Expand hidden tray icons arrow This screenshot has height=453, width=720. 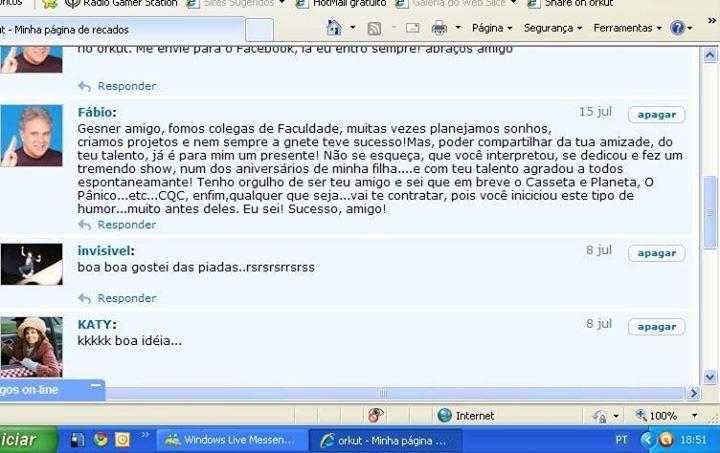pos(647,440)
